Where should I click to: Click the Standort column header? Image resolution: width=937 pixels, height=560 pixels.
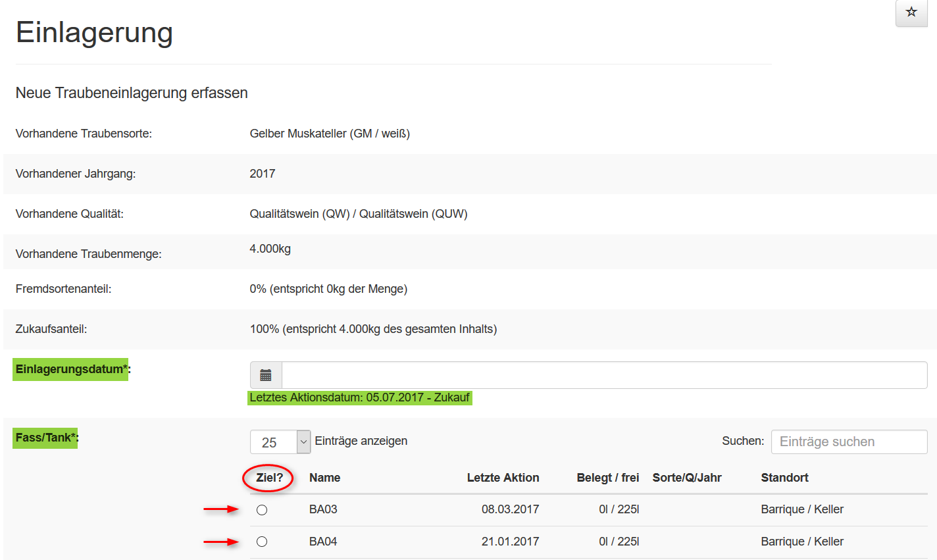[x=784, y=478]
